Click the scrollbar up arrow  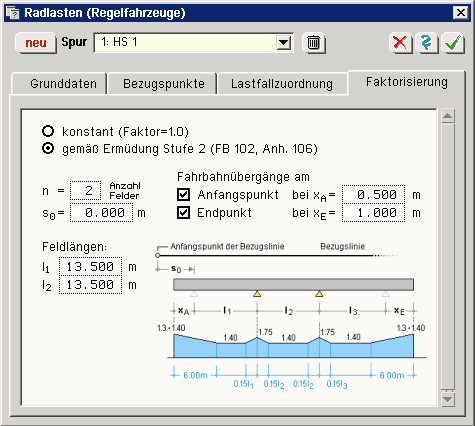(x=448, y=117)
